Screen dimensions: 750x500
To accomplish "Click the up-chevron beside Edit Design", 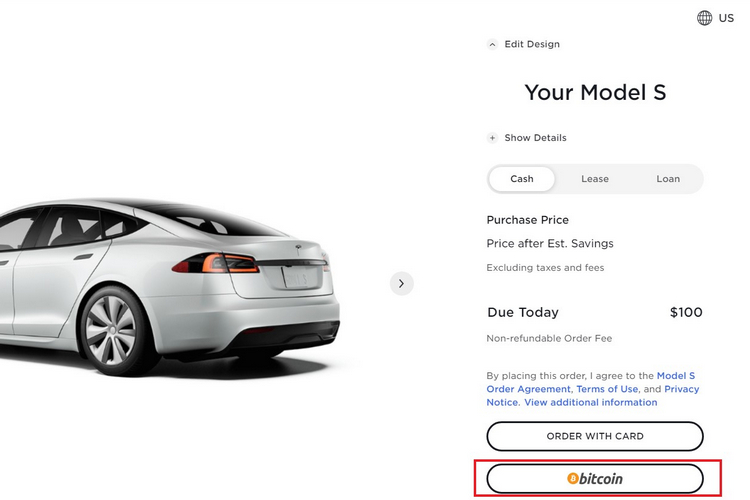I will pos(492,44).
